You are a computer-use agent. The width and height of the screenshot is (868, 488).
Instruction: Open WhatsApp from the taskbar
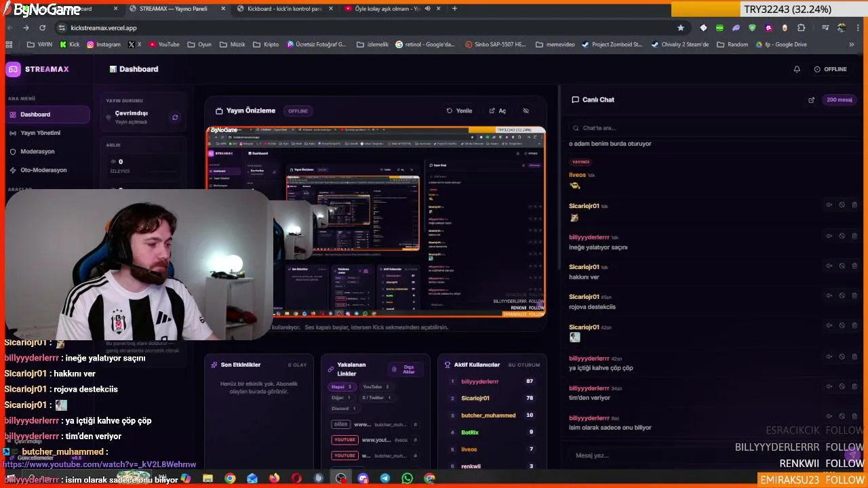[407, 479]
